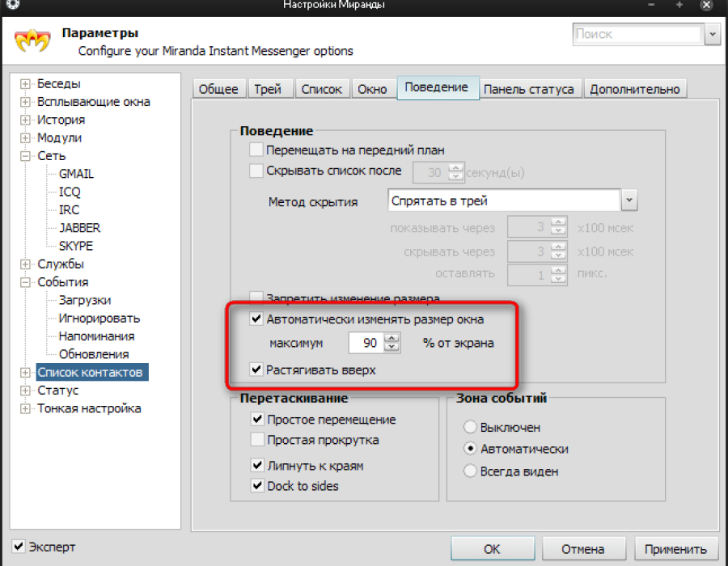Click the Miranda butterfly logo icon
This screenshot has height=566, width=728.
(x=32, y=40)
